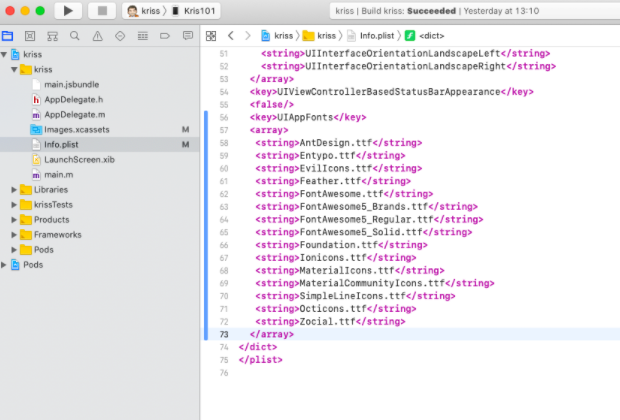Click the Foundation.ttf string line

coord(341,245)
